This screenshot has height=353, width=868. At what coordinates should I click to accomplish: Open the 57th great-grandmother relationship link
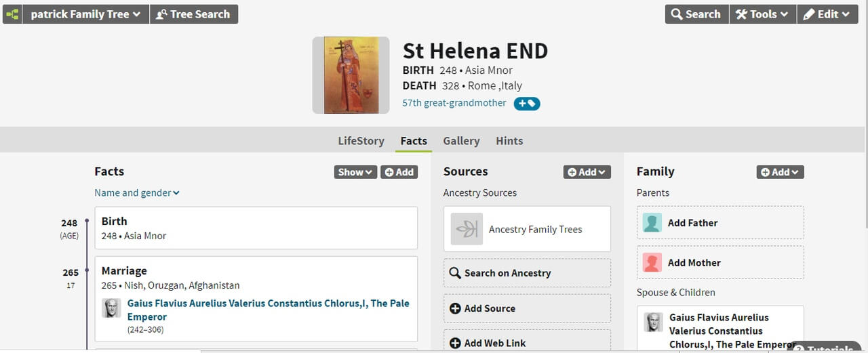(454, 103)
